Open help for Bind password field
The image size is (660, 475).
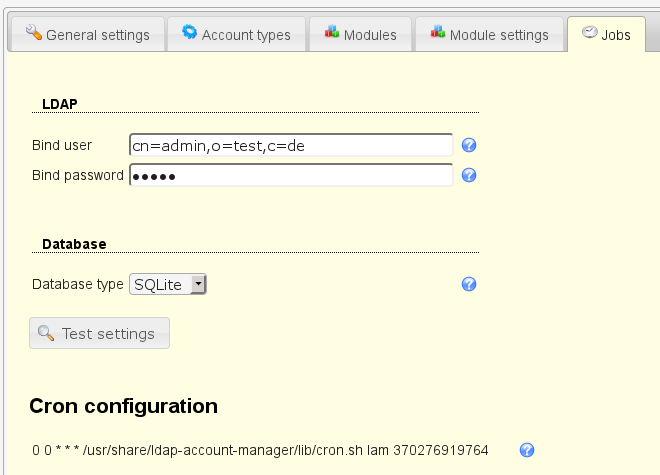[468, 176]
